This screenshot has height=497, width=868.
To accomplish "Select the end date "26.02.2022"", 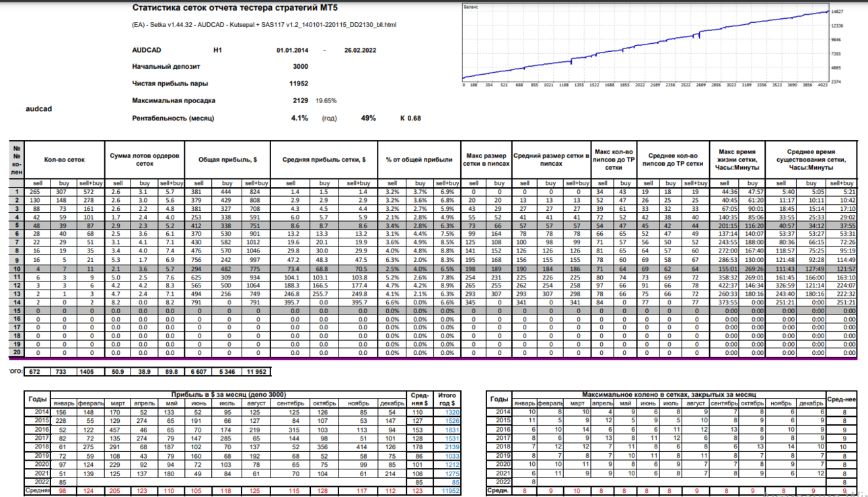I will 361,51.
